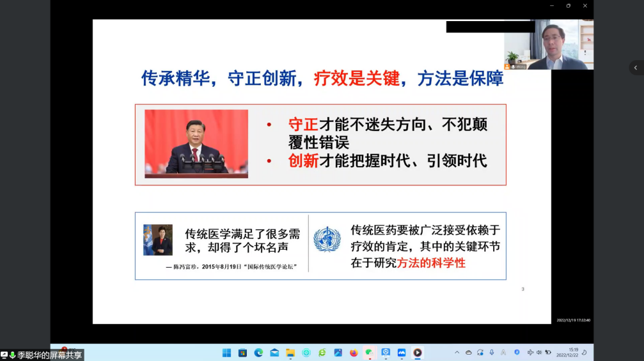644x361 pixels.
Task: Toggle system volume speaker icon
Action: tap(539, 353)
